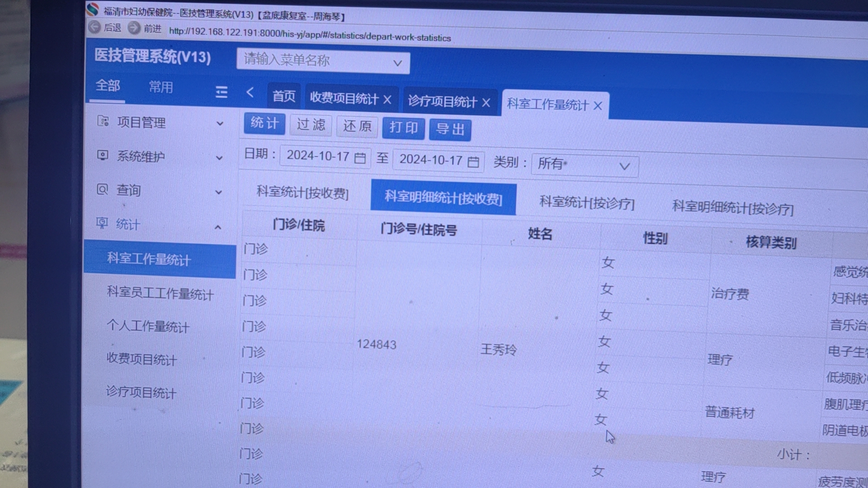Viewport: 868px width, 488px height.
Task: Click the 统计 button
Action: coord(264,123)
